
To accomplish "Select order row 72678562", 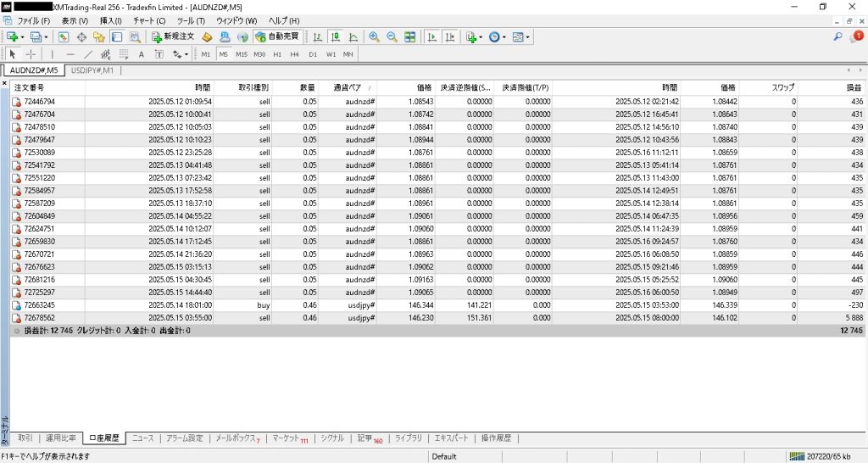I will pyautogui.click(x=39, y=317).
